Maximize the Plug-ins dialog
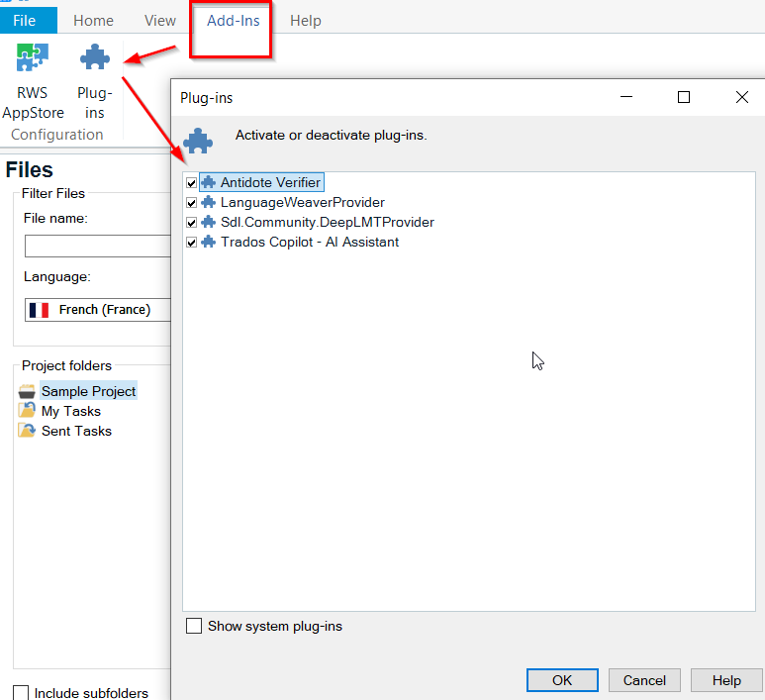 (684, 97)
